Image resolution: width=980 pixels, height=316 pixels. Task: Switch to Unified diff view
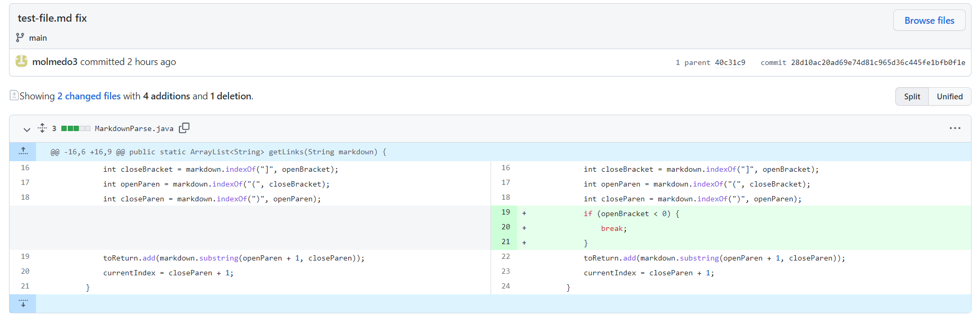pos(949,96)
